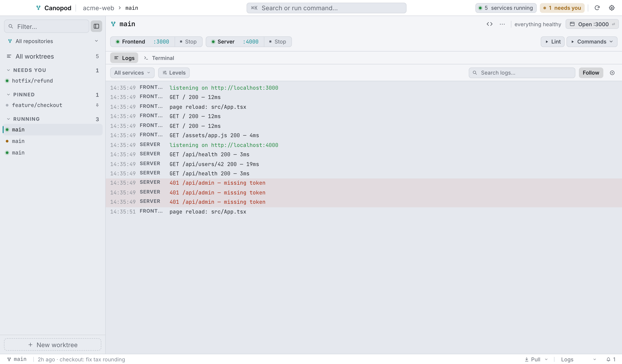Image resolution: width=622 pixels, height=364 pixels.
Task: Click Frontend :3000 service chip
Action: tap(143, 42)
